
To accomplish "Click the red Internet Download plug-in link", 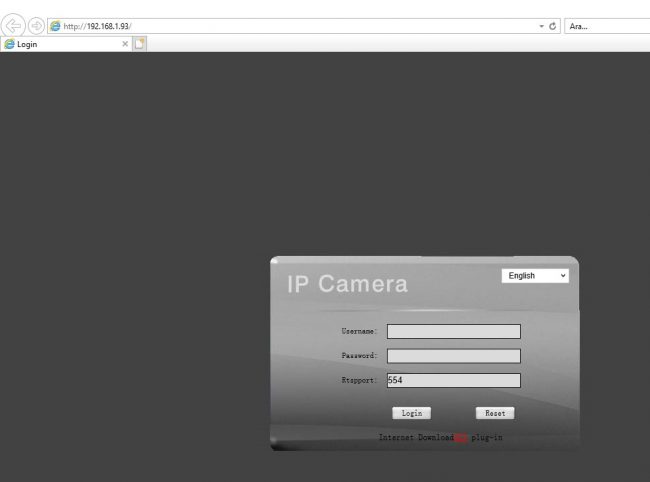I will (461, 438).
